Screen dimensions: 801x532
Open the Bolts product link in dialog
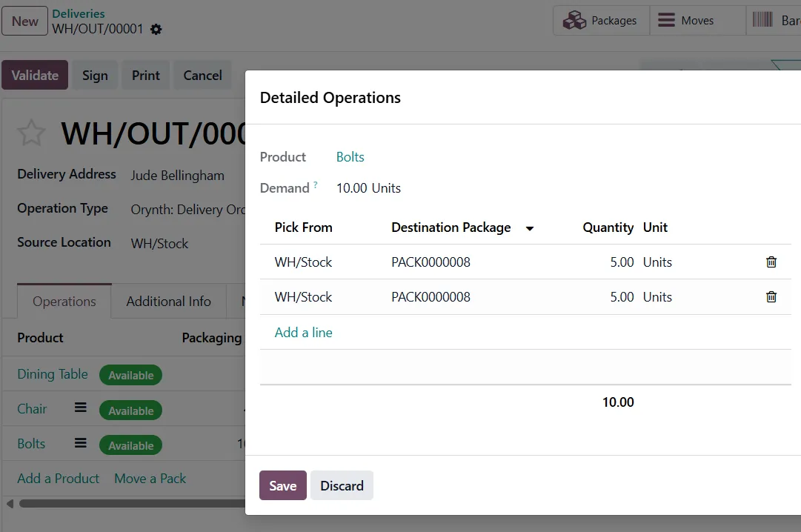coord(350,157)
